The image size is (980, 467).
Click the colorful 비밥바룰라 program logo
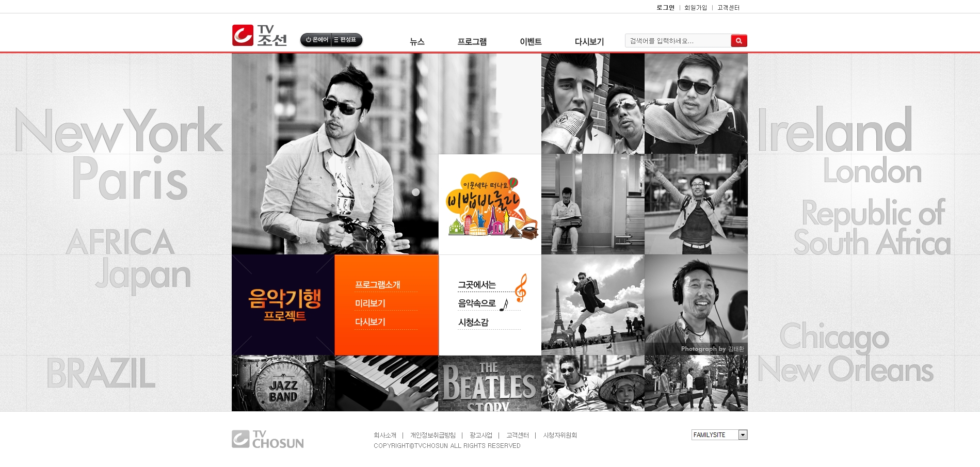click(490, 205)
